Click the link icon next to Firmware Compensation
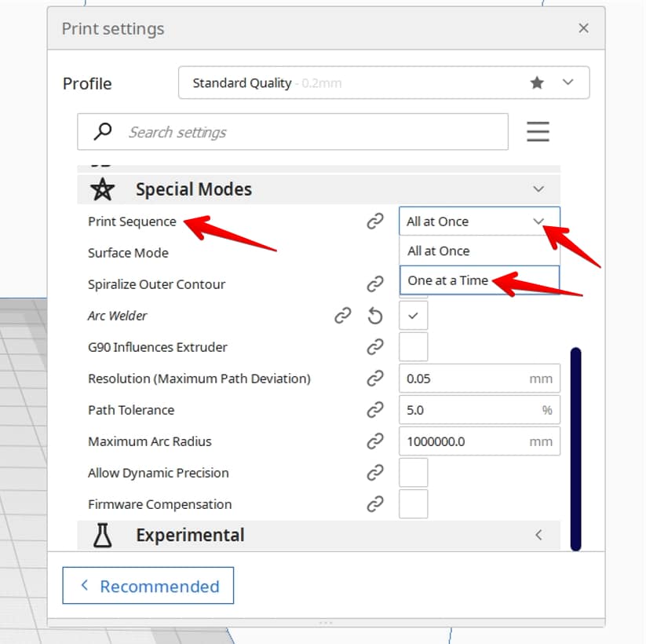The width and height of the screenshot is (646, 644). [374, 503]
